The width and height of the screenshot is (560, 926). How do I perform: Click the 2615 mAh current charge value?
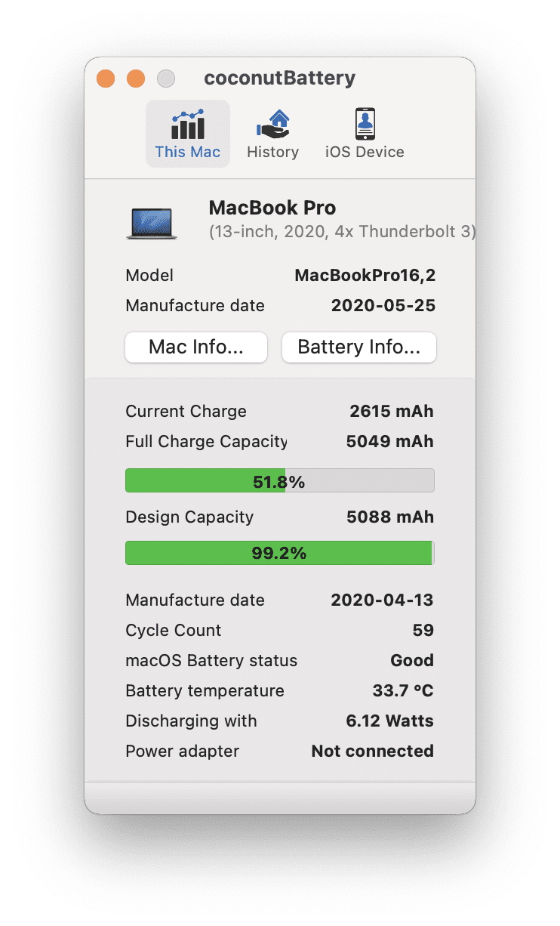click(391, 412)
